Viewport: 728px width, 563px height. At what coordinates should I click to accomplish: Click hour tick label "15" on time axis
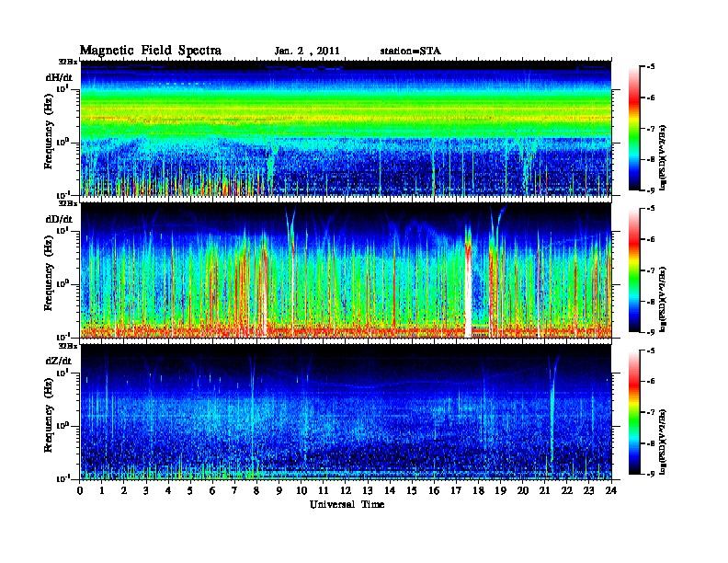[412, 490]
